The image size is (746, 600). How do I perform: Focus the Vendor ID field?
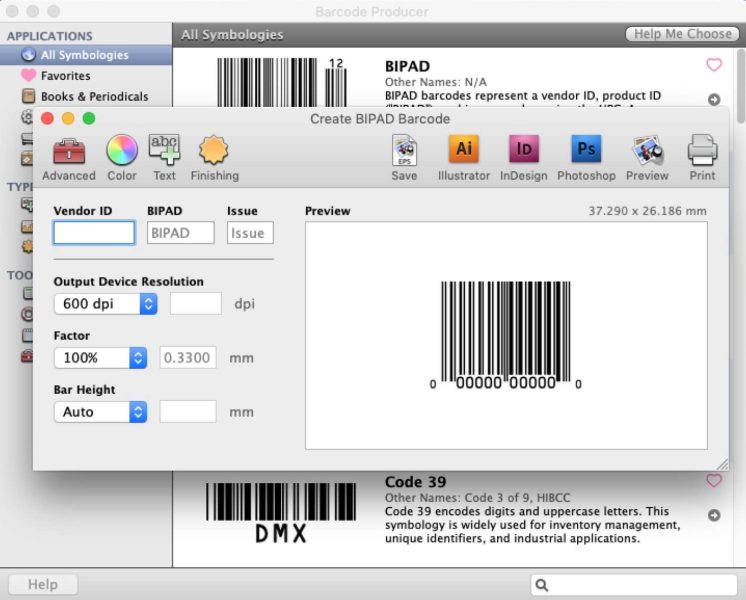pyautogui.click(x=94, y=233)
